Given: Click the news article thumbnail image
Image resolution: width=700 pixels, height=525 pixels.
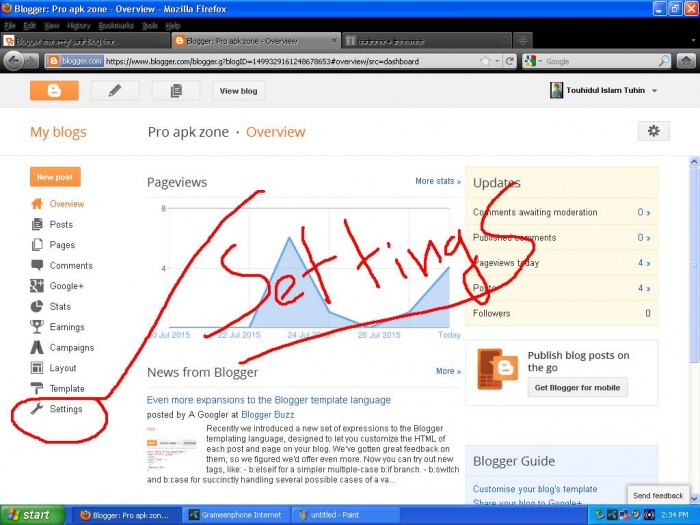Looking at the screenshot, I should click(172, 448).
